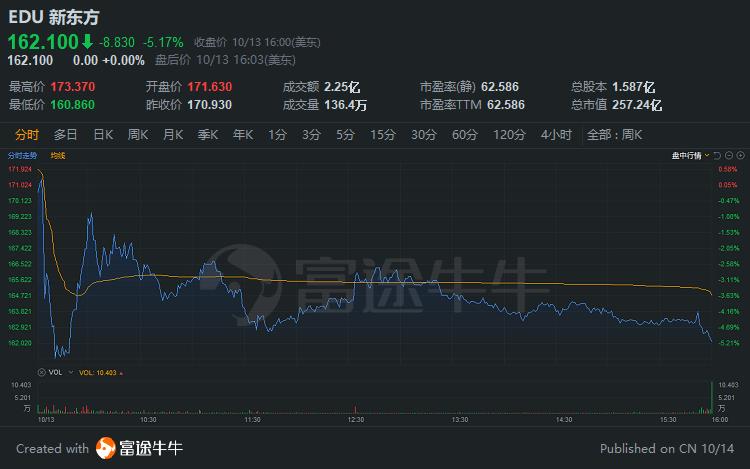The image size is (750, 469).
Task: Click the chart reset (undo) icon
Action: tap(717, 156)
